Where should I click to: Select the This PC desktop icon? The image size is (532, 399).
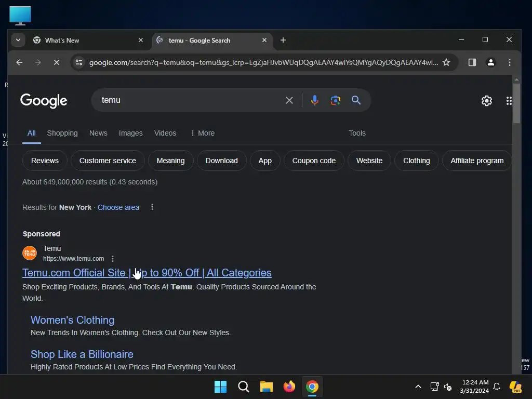point(20,16)
